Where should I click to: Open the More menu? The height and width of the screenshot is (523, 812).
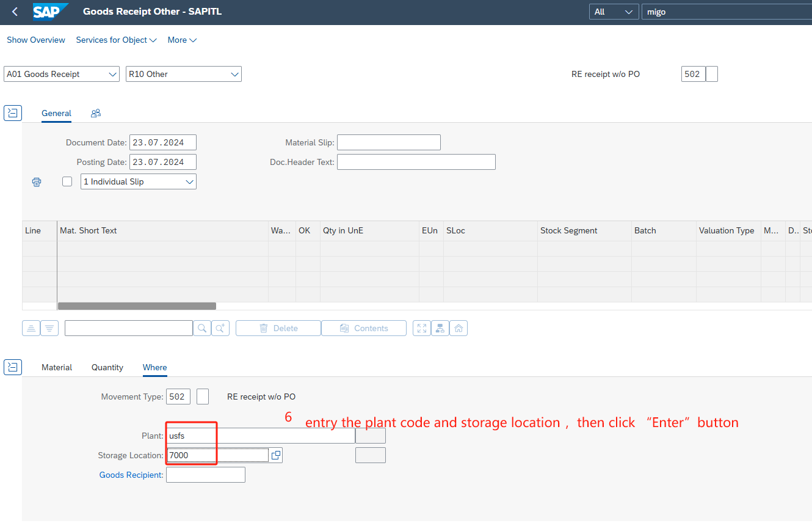click(182, 40)
